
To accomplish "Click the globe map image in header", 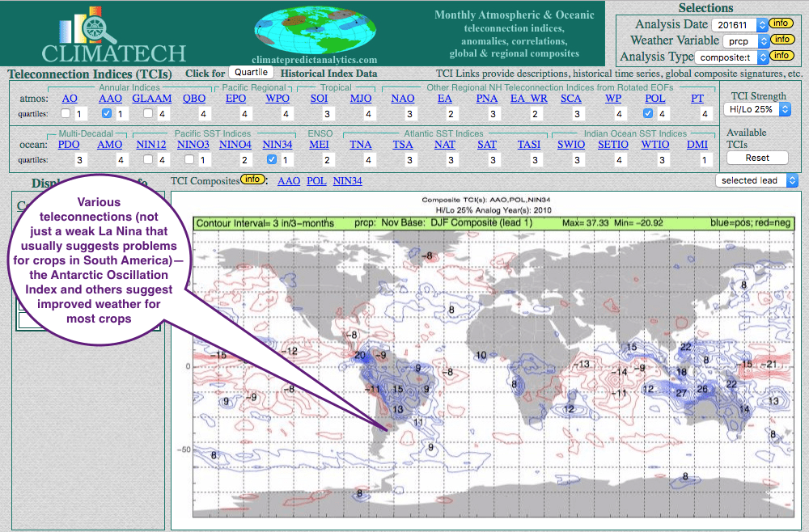I will [x=314, y=30].
